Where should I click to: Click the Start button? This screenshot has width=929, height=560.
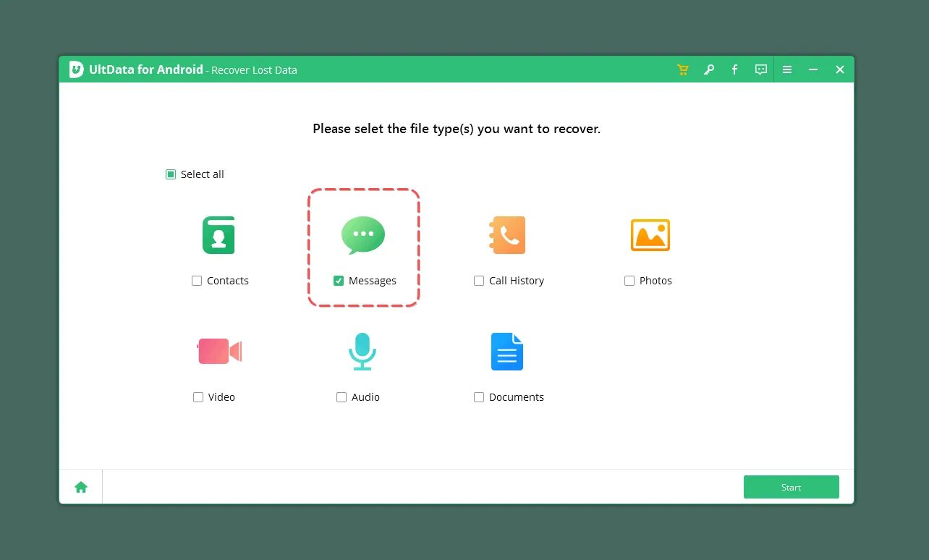[792, 487]
